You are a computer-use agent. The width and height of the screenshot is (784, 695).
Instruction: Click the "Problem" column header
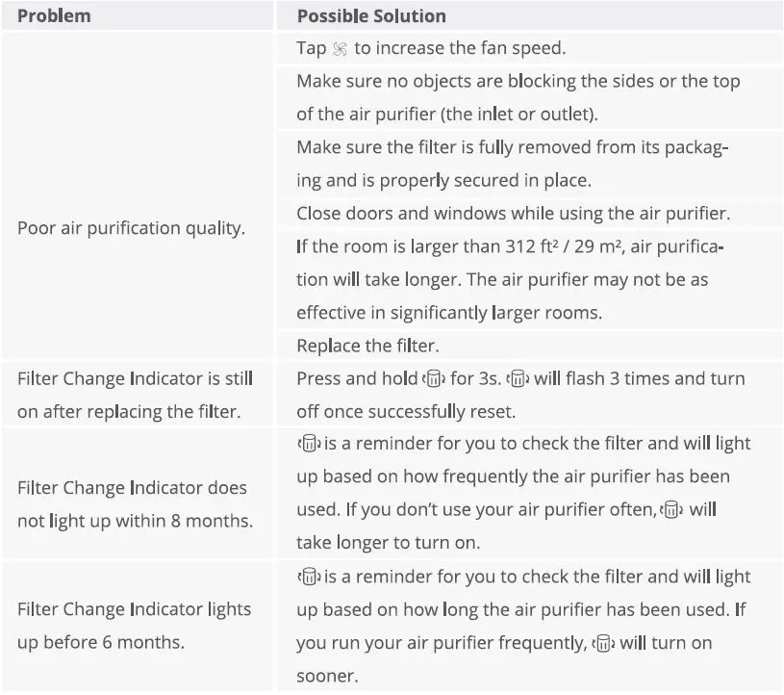54,15
